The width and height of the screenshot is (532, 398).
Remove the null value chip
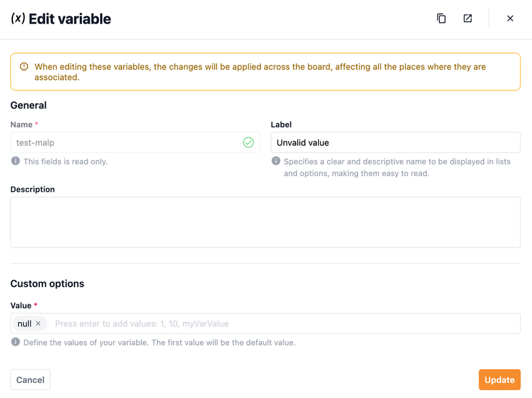(x=39, y=323)
